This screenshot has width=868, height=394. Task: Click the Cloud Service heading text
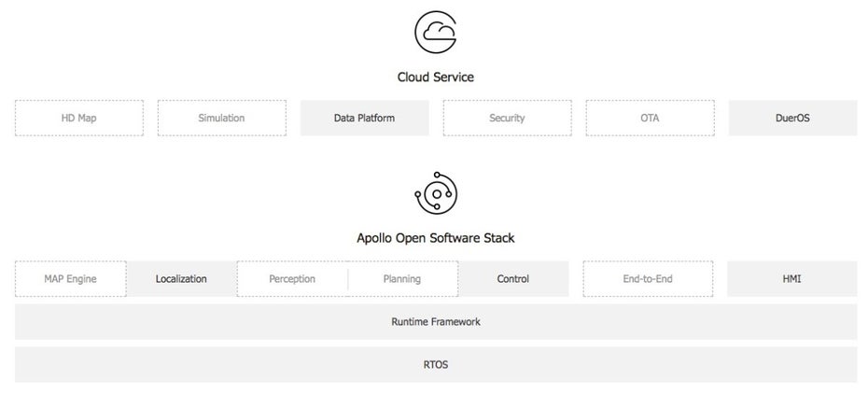[x=436, y=77]
